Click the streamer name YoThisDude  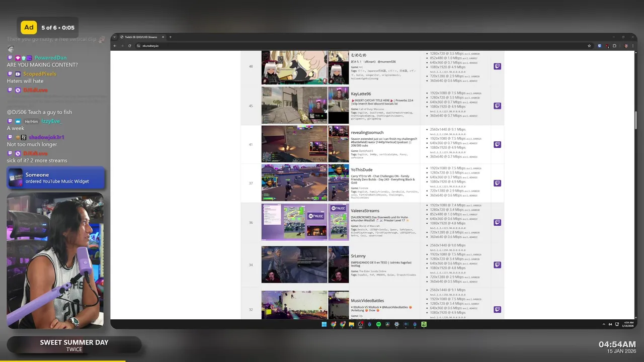[x=362, y=170]
